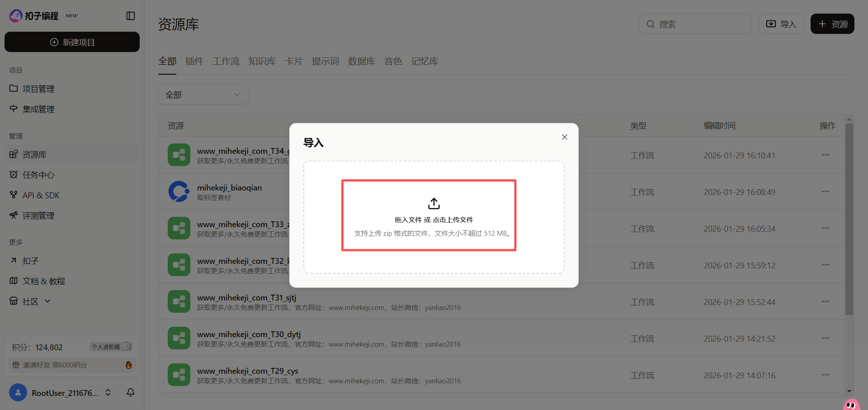868x410 pixels.
Task: Expand the 全部 filter dropdown
Action: pos(203,95)
